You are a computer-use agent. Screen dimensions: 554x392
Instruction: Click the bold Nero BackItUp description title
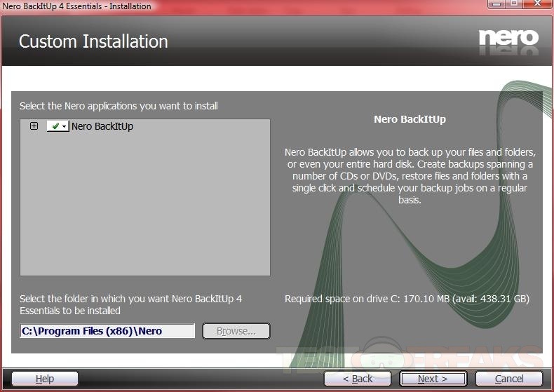(410, 119)
